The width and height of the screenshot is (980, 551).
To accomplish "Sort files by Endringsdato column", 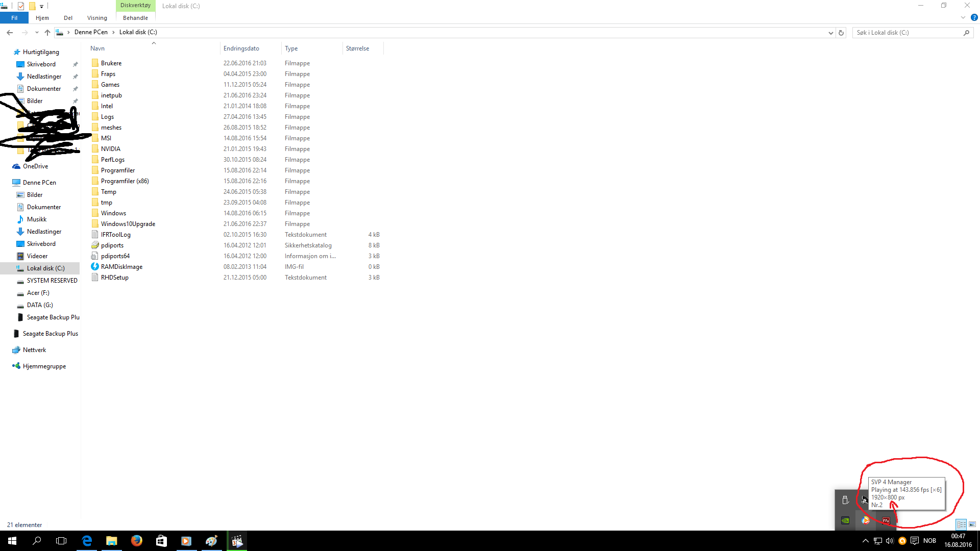I will click(241, 48).
